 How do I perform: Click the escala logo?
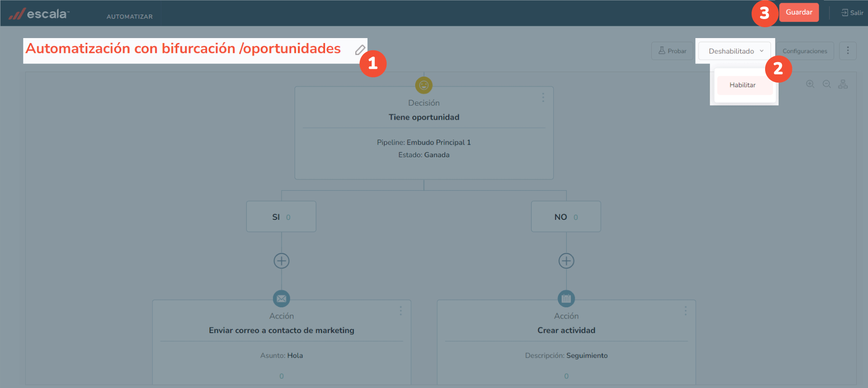click(x=39, y=14)
